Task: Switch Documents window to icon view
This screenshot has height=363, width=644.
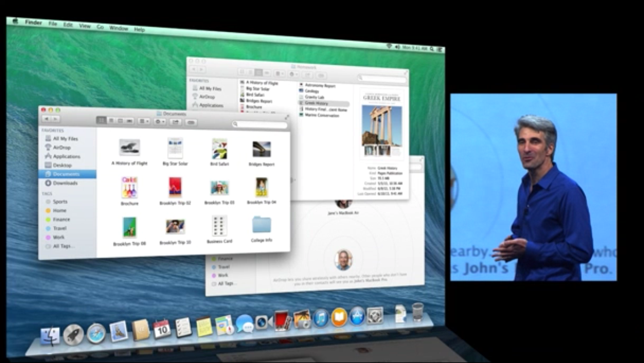Action: click(101, 120)
